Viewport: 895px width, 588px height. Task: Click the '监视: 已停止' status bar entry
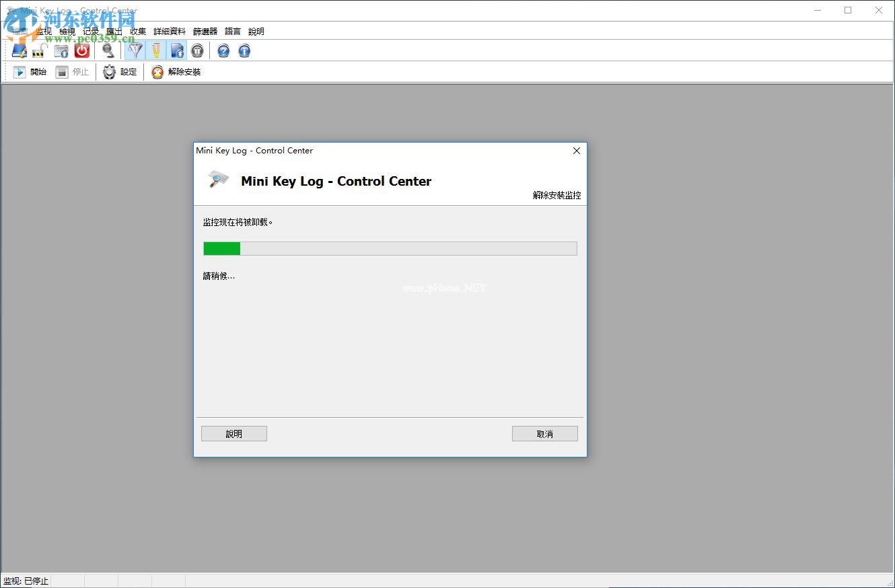click(26, 581)
